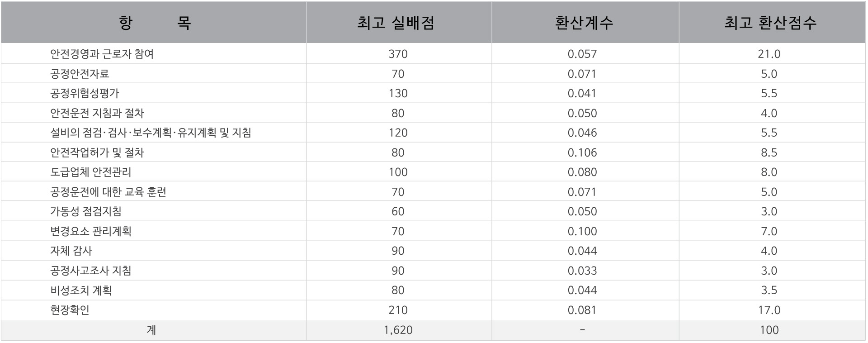Click the 21.0 converted score cell
Viewport: 868px width, 343px height.
point(769,54)
